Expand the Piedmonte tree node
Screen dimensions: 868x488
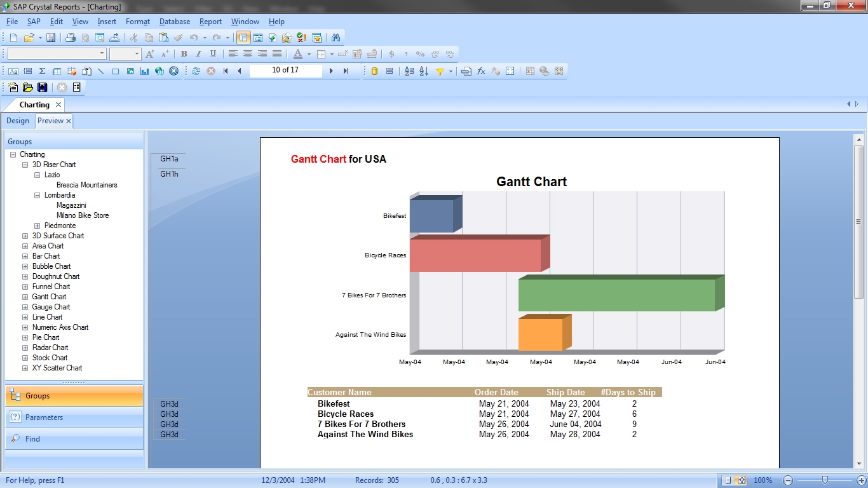36,226
